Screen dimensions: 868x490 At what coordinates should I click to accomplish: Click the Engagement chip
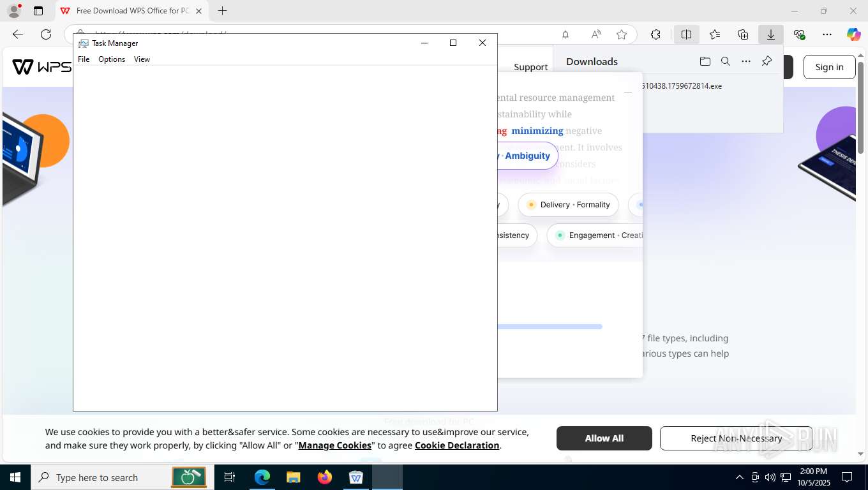[595, 235]
